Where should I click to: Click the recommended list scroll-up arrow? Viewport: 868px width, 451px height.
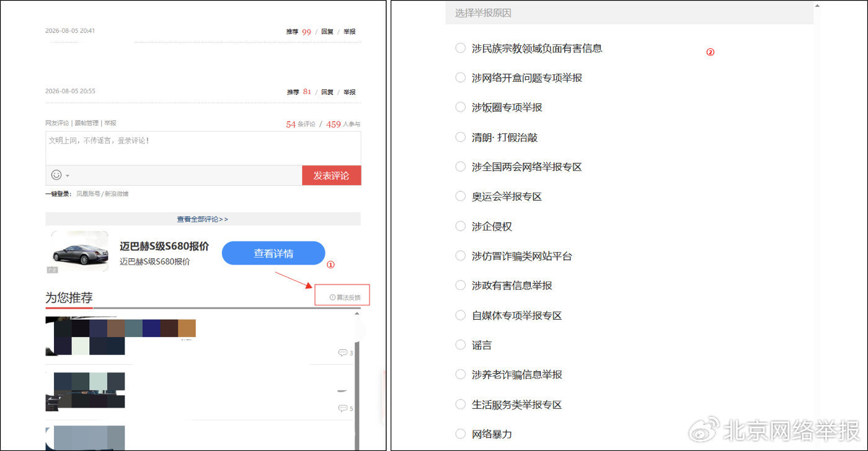coord(356,313)
